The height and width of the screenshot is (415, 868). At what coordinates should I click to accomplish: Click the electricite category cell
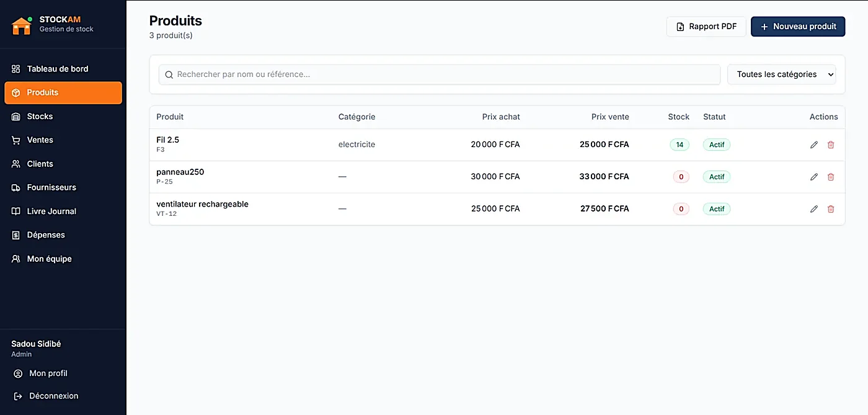[356, 145]
